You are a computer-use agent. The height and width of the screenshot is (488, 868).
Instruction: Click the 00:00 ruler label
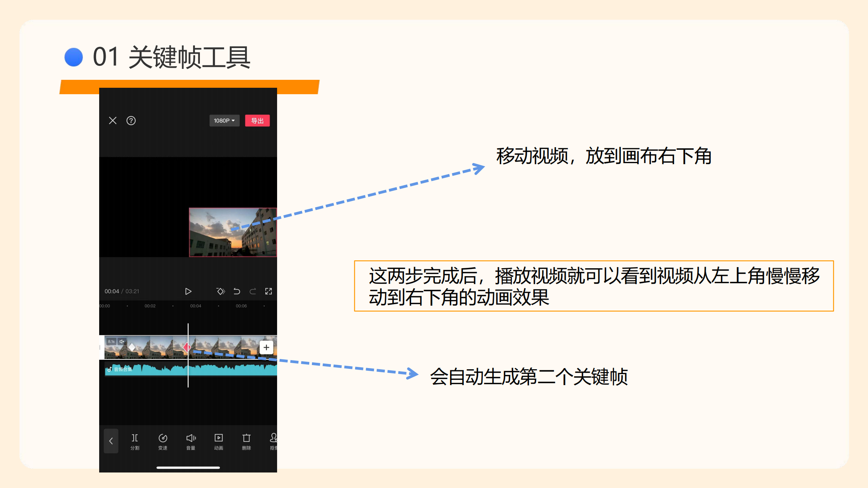tap(105, 306)
